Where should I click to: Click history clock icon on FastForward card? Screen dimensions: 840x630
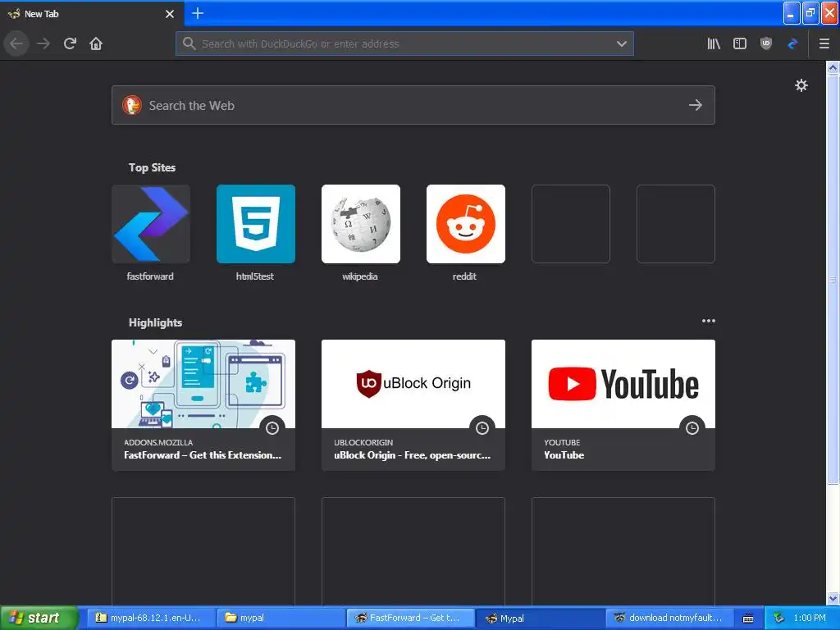point(272,427)
